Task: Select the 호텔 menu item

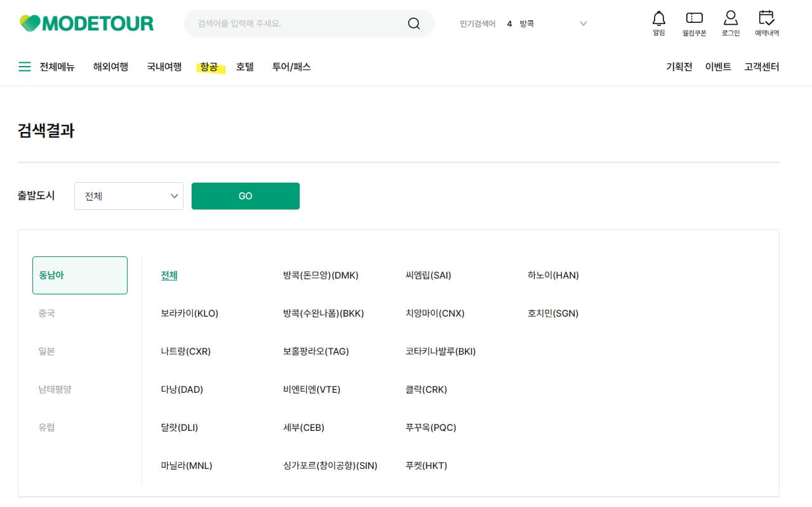Action: point(244,66)
